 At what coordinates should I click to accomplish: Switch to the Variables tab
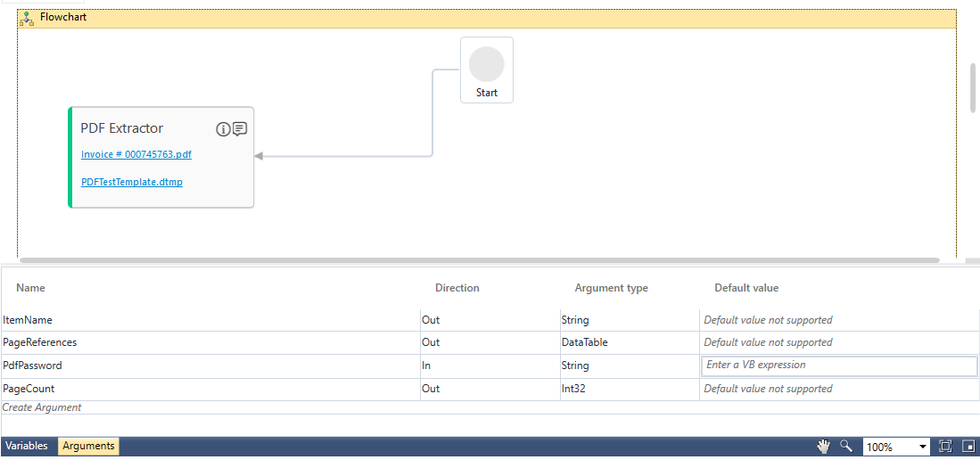[x=27, y=446]
